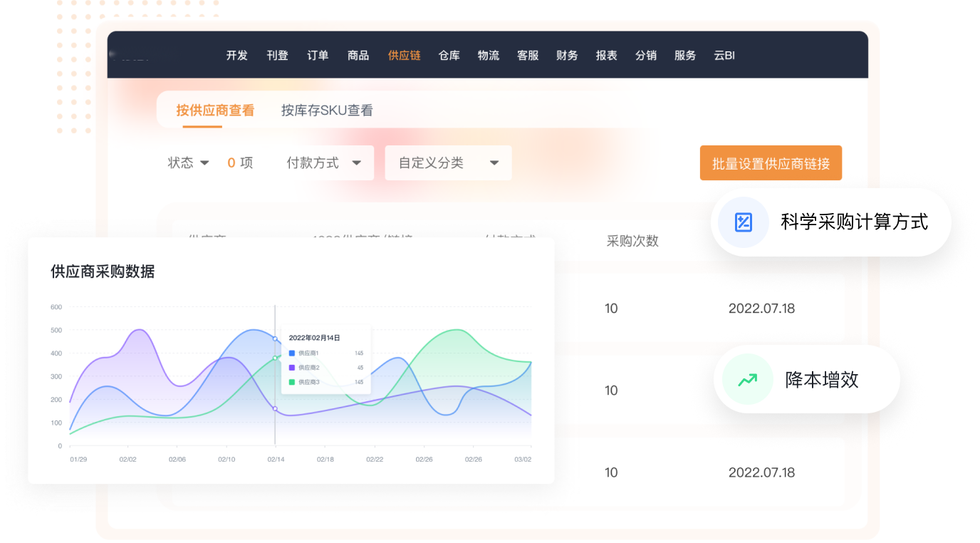Open the 云BI menu item
The height and width of the screenshot is (543, 980).
click(724, 56)
